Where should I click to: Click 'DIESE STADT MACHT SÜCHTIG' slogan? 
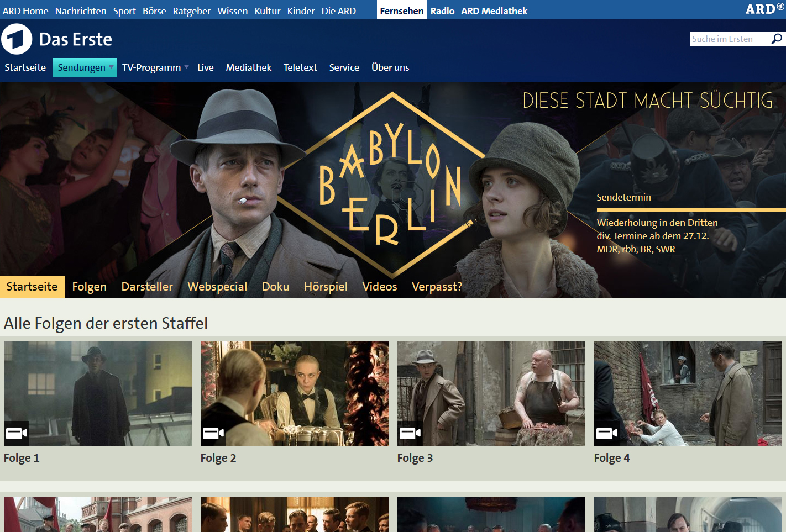tap(648, 101)
